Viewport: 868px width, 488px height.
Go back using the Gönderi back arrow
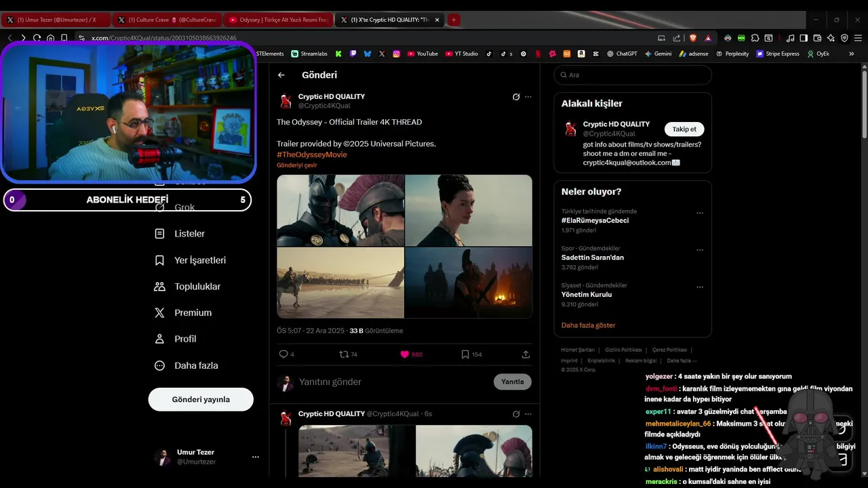tap(281, 75)
